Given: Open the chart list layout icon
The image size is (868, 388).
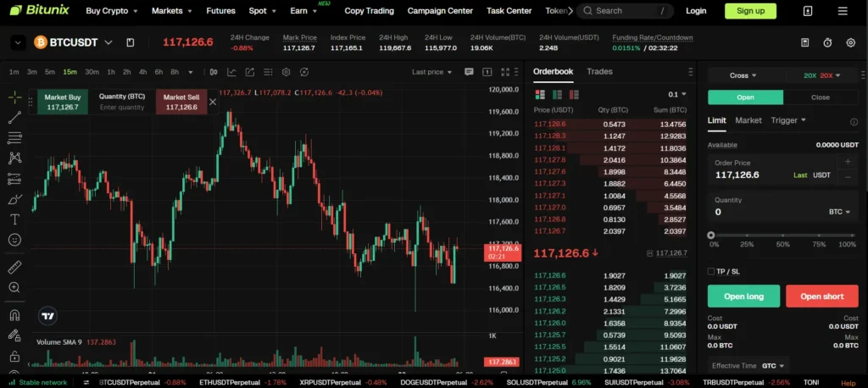Looking at the screenshot, I should 268,72.
